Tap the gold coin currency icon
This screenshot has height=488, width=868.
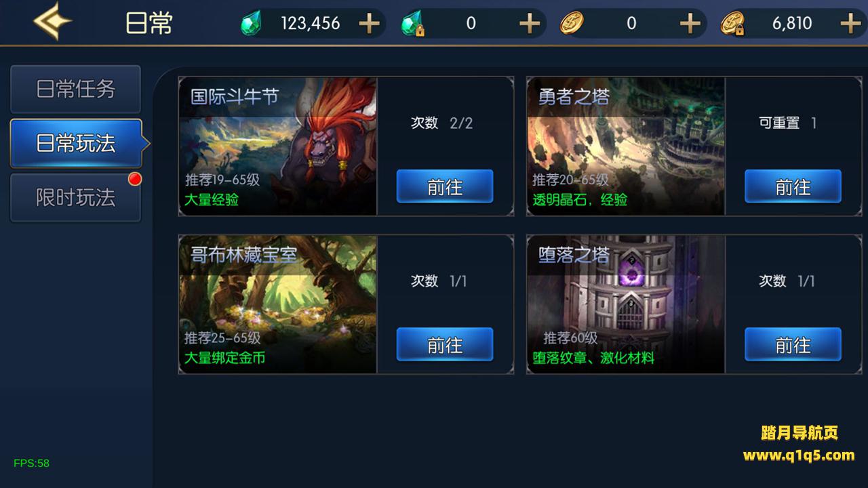point(572,24)
